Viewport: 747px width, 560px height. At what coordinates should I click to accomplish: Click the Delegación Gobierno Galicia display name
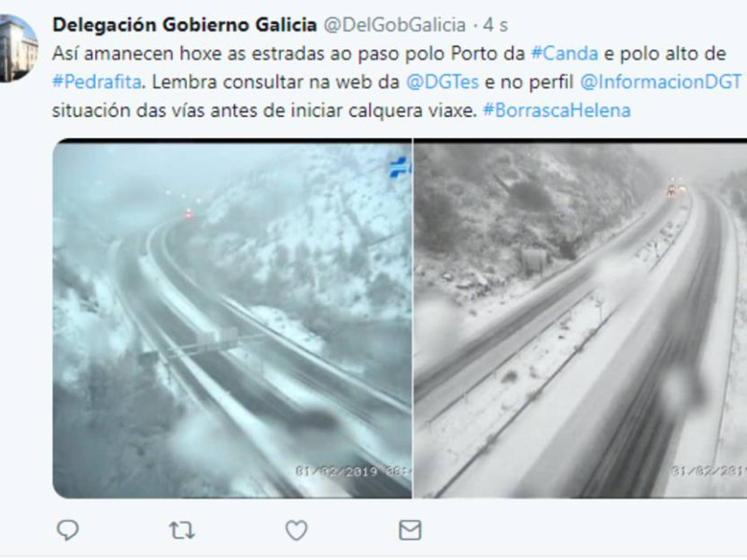(184, 25)
